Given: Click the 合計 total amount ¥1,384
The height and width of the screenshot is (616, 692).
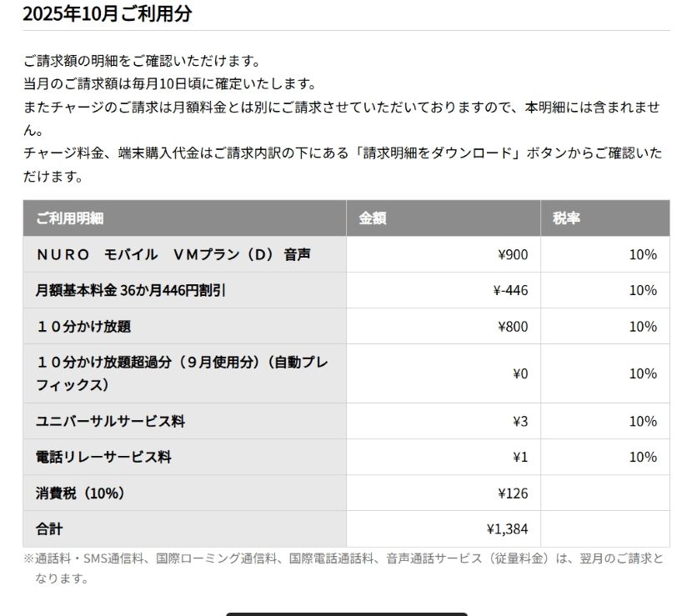Looking at the screenshot, I should (x=507, y=528).
